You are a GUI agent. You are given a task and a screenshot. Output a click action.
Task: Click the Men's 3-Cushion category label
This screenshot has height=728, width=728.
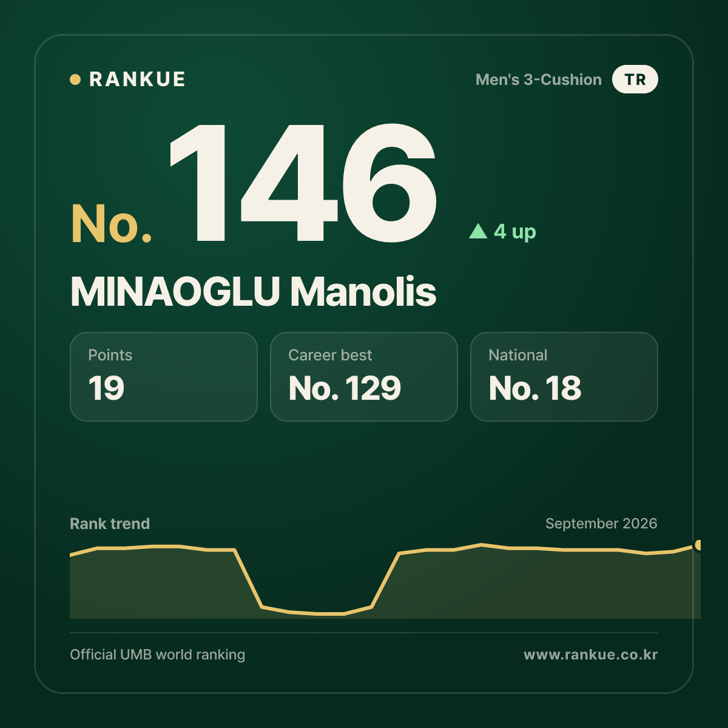(x=539, y=79)
